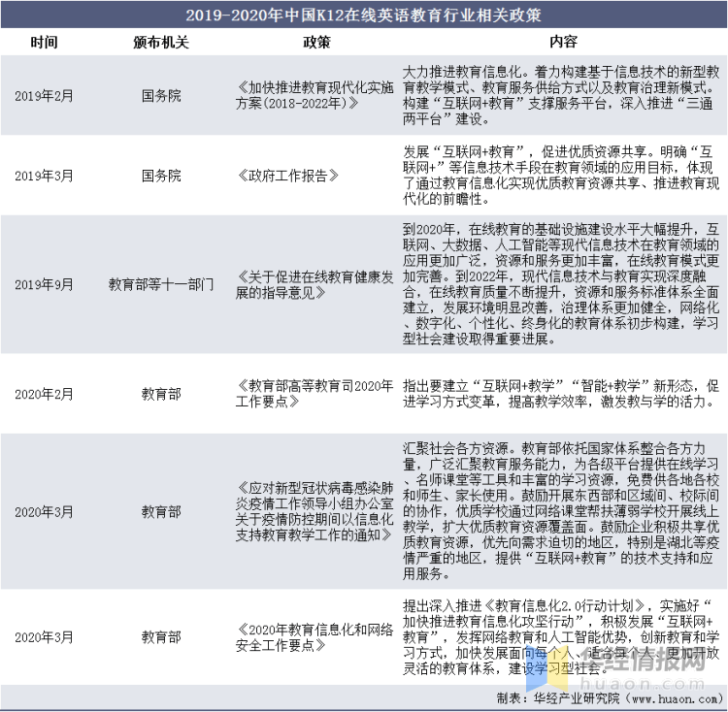Select '国务院' in the 2019年3月 row
Image resolution: width=728 pixels, height=712 pixels.
[161, 176]
